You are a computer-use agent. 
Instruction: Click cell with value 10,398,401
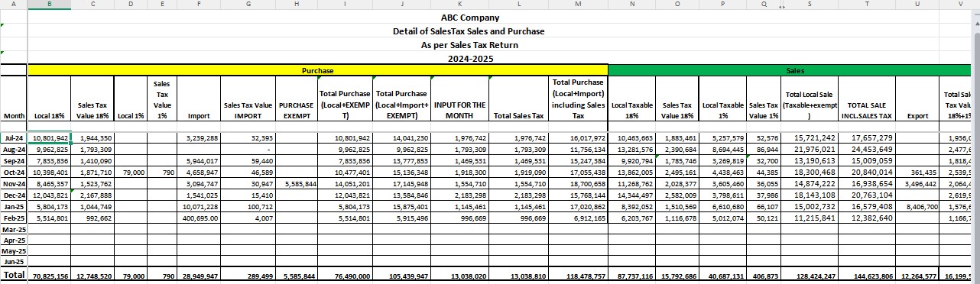[x=50, y=173]
